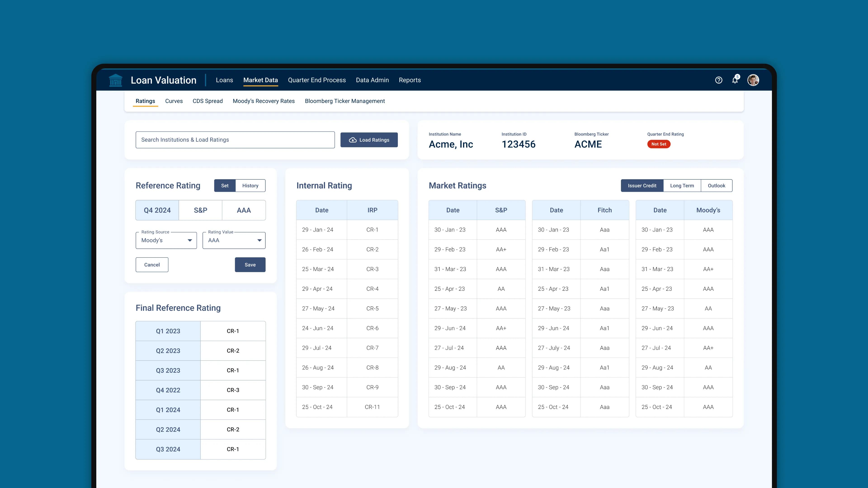Select Q3 2024 final reference rating row

200,449
